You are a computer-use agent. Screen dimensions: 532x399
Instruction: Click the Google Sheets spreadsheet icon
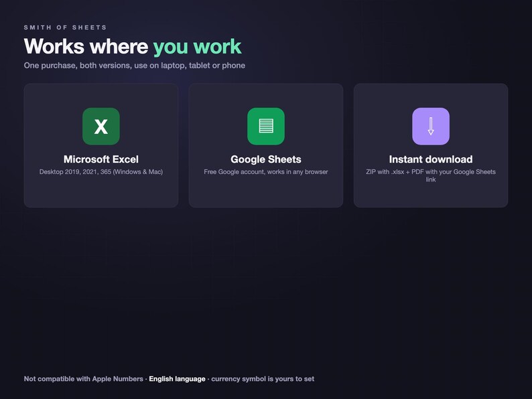point(266,126)
